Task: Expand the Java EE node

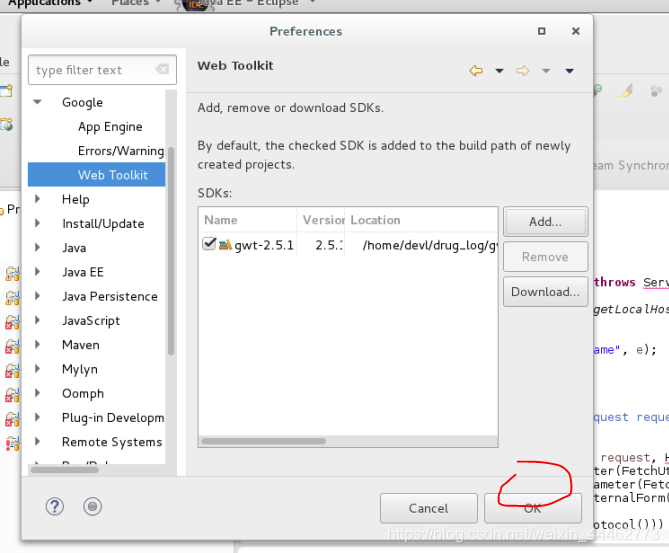Action: (x=38, y=272)
